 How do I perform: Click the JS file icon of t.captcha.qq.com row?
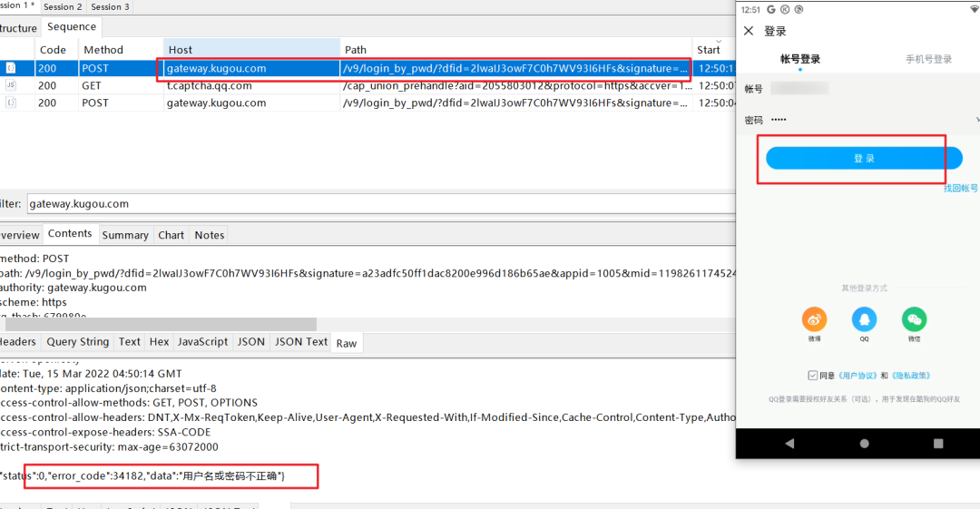click(11, 85)
